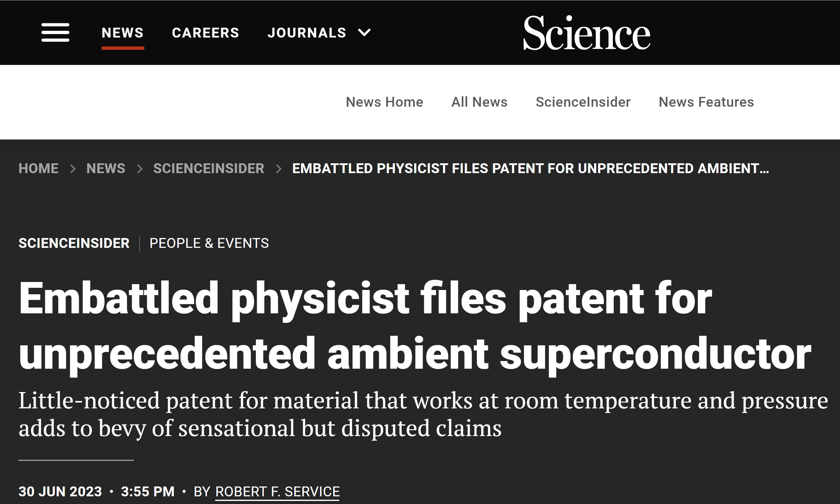Image resolution: width=840 pixels, height=504 pixels.
Task: Expand the Journals dropdown chevron
Action: 364,33
